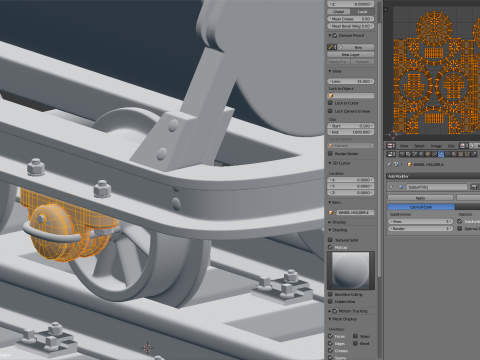Enable the Sharp overlay checkbox
The width and height of the screenshot is (480, 360).
coord(355,336)
